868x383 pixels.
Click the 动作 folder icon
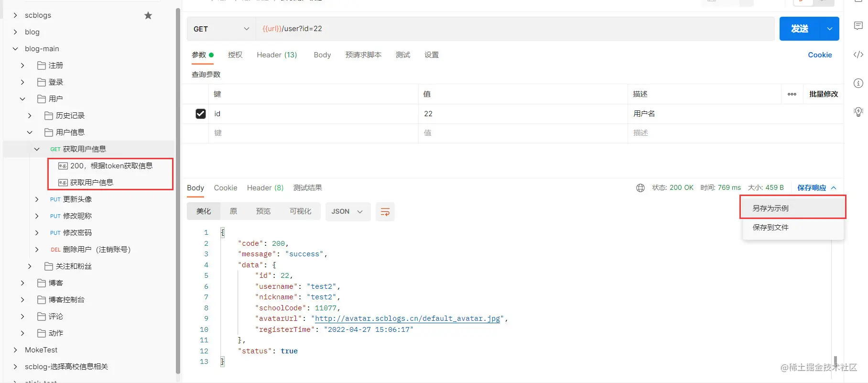42,333
